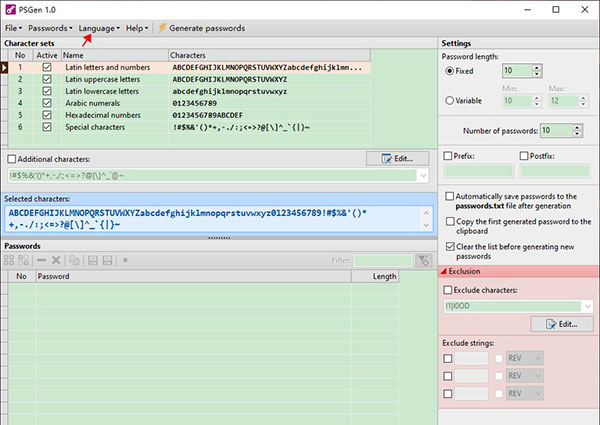
Task: Tick the Exclude characters checkbox
Action: pyautogui.click(x=449, y=289)
